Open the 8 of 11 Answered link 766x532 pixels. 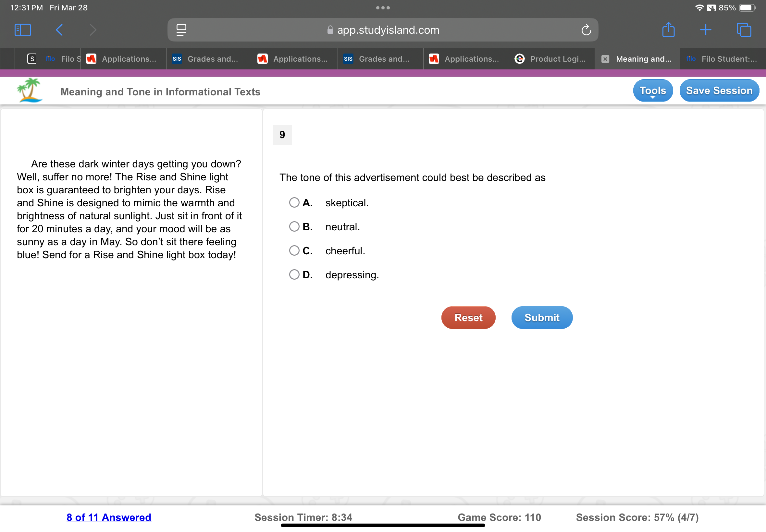pos(109,517)
